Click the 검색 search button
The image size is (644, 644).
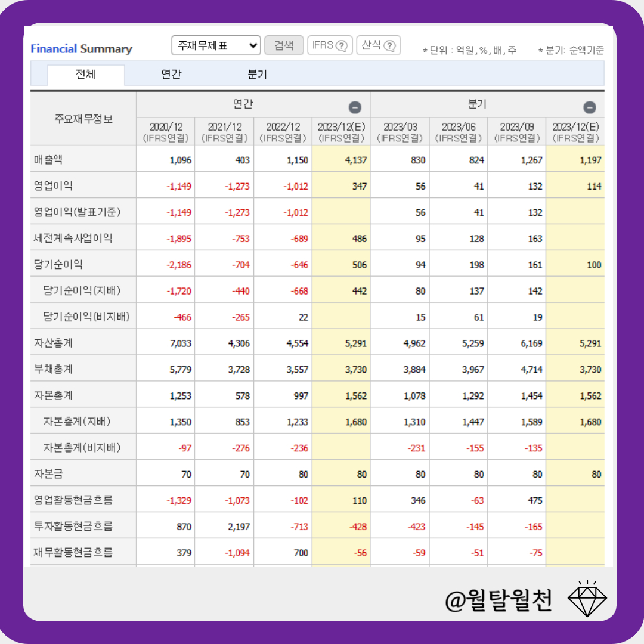[x=284, y=45]
